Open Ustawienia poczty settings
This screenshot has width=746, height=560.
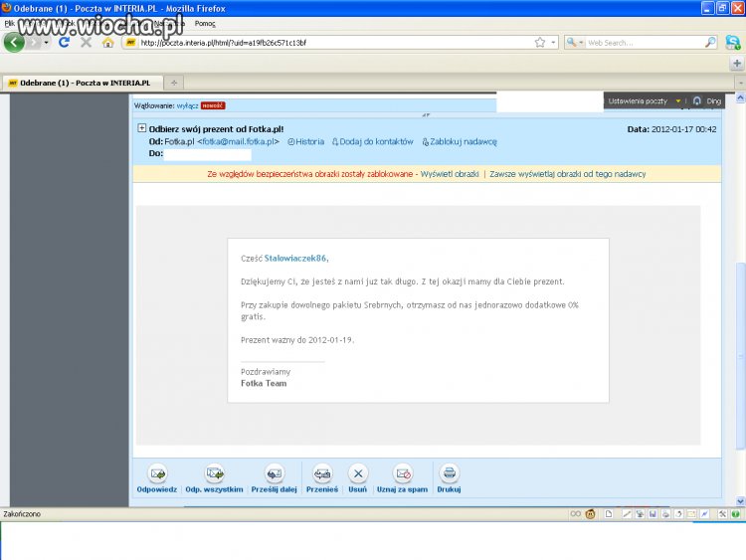tap(638, 100)
